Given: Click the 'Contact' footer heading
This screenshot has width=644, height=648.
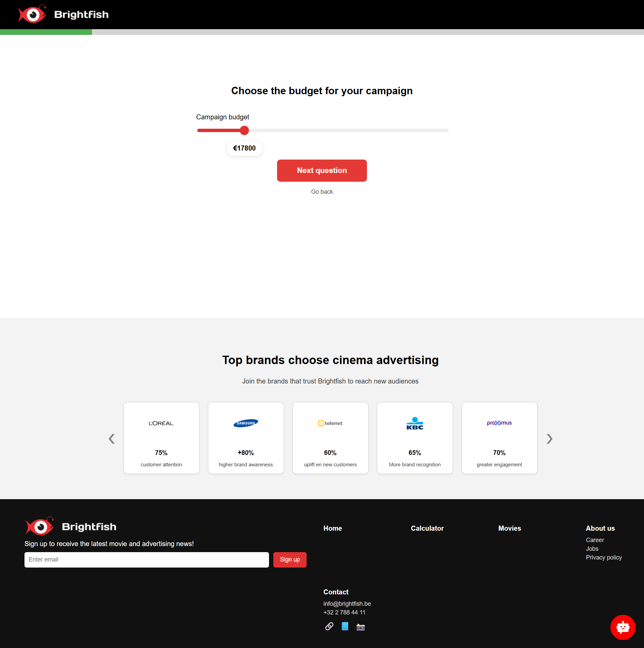Looking at the screenshot, I should (336, 592).
